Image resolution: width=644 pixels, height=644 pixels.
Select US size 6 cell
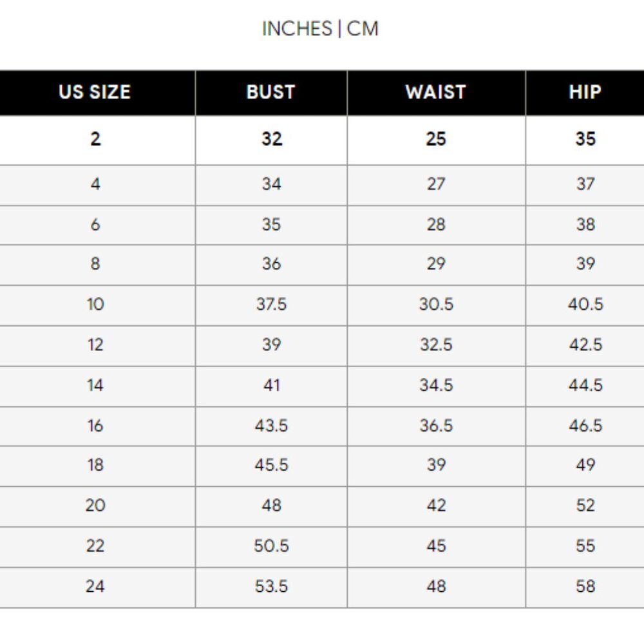click(x=95, y=225)
